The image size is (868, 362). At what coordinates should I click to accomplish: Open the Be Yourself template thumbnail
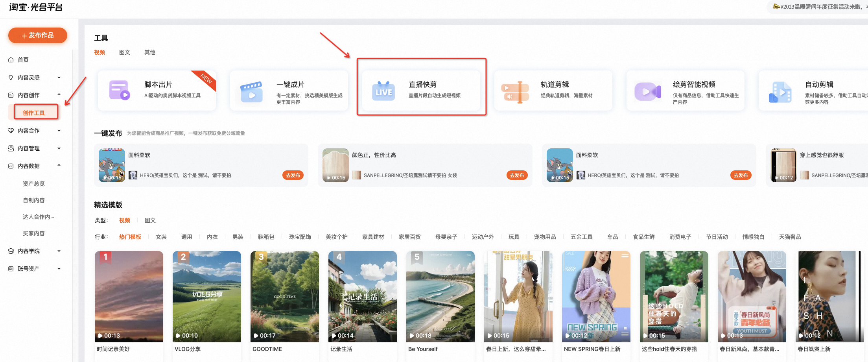pos(440,297)
